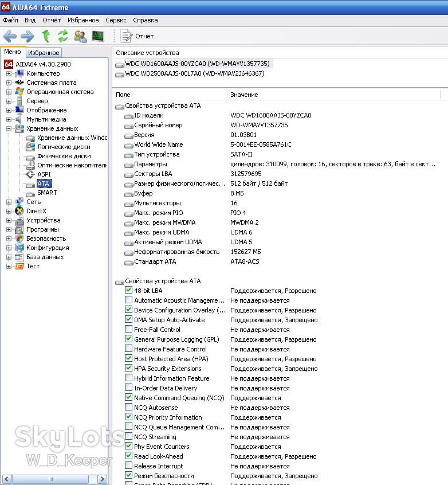Click the Отчёт report toolbar button
The width and height of the screenshot is (448, 485).
(x=137, y=36)
